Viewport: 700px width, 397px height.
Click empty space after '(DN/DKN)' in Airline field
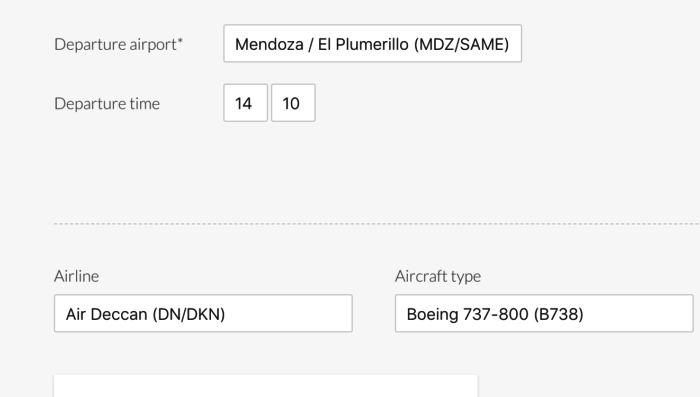288,313
